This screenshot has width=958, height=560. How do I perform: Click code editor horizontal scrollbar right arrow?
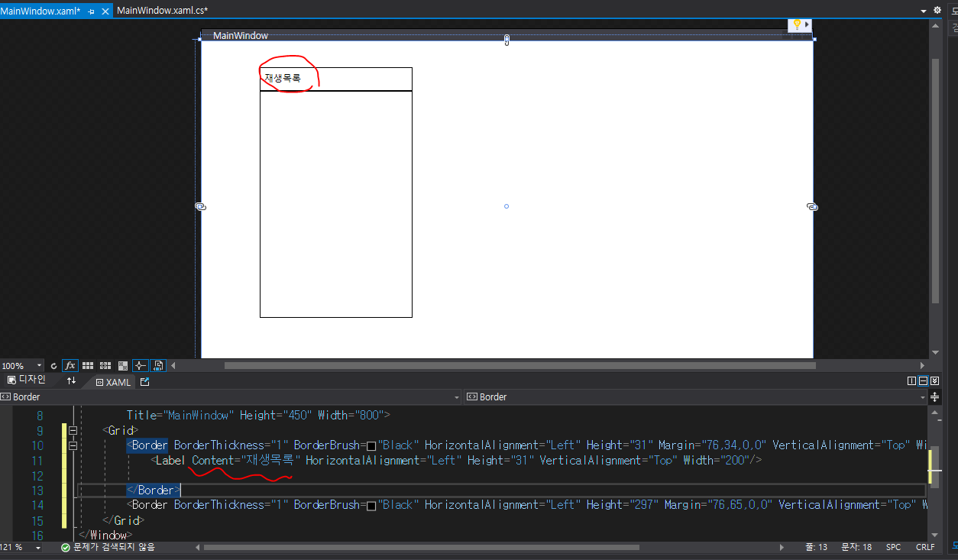tap(781, 547)
